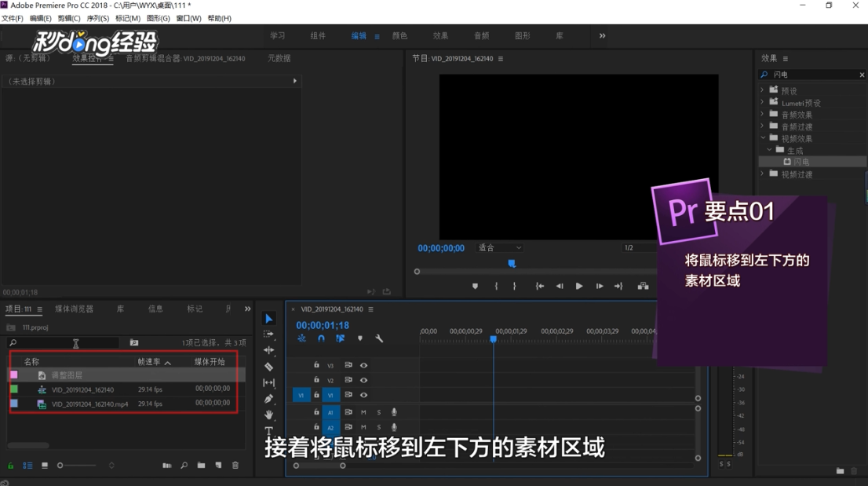The height and width of the screenshot is (486, 868).
Task: Click the Lift button in Program monitor
Action: (x=643, y=286)
